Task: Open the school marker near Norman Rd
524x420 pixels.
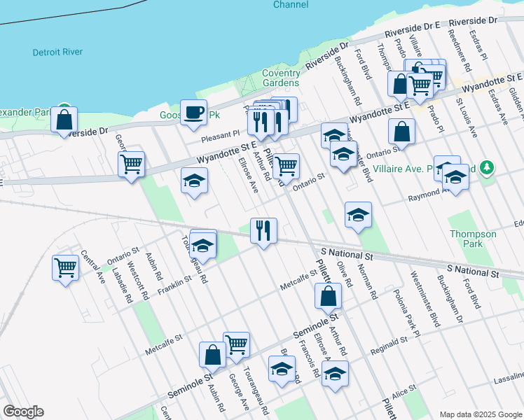Action: pyautogui.click(x=358, y=215)
